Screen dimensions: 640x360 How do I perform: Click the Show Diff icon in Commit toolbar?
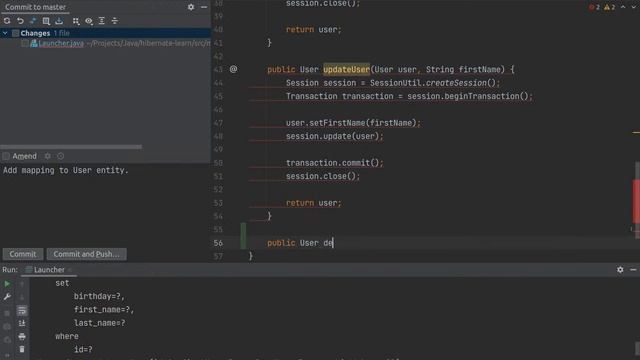click(33, 20)
